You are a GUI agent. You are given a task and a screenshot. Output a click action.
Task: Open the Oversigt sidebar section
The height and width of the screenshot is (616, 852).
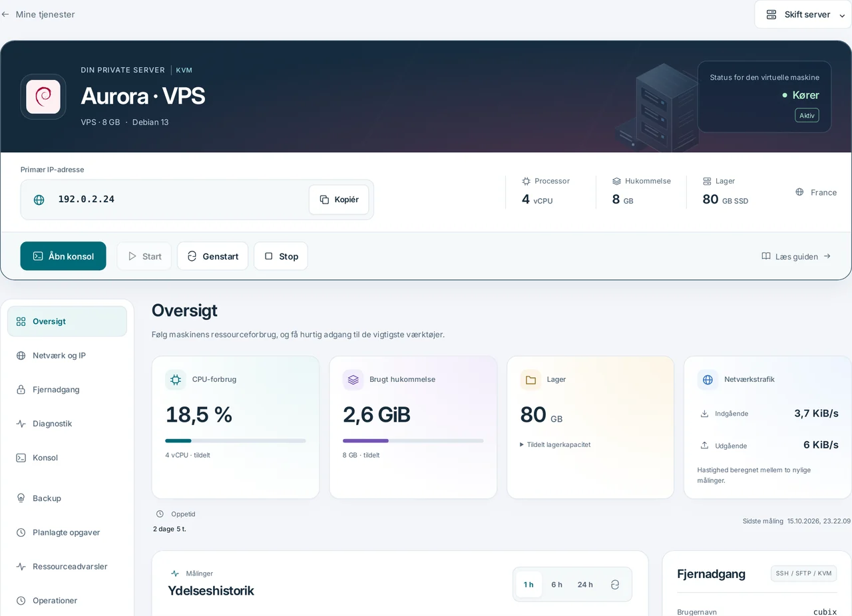tap(67, 321)
